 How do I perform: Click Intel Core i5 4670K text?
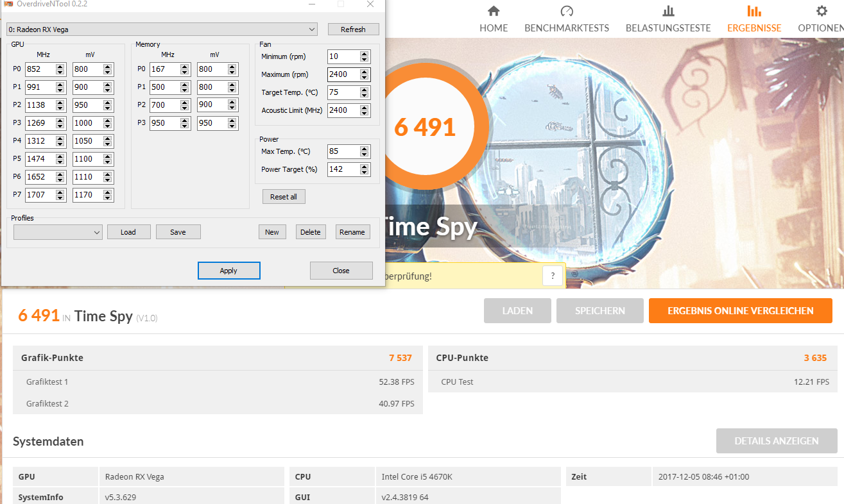point(416,476)
